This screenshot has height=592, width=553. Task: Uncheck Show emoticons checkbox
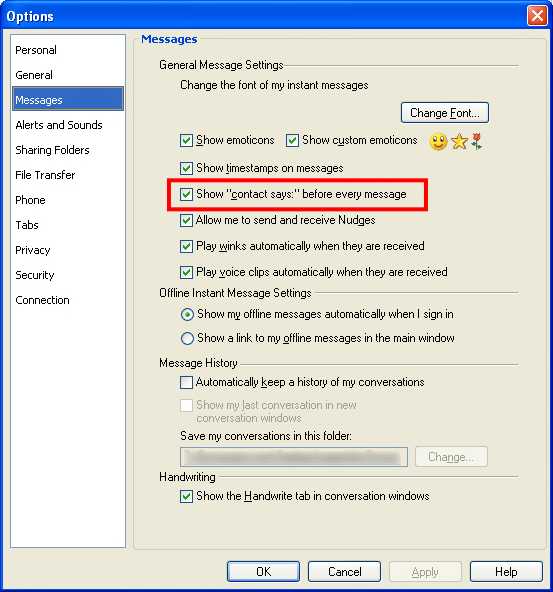[186, 140]
